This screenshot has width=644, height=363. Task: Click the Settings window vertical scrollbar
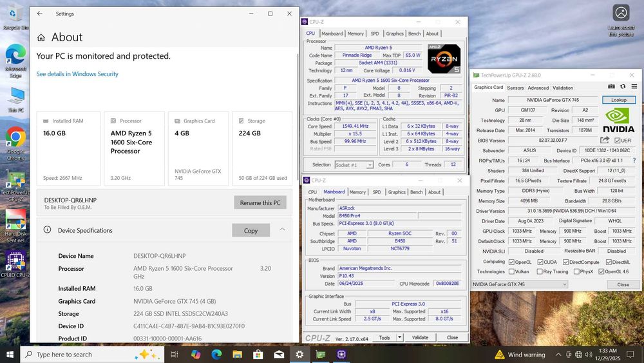click(298, 115)
